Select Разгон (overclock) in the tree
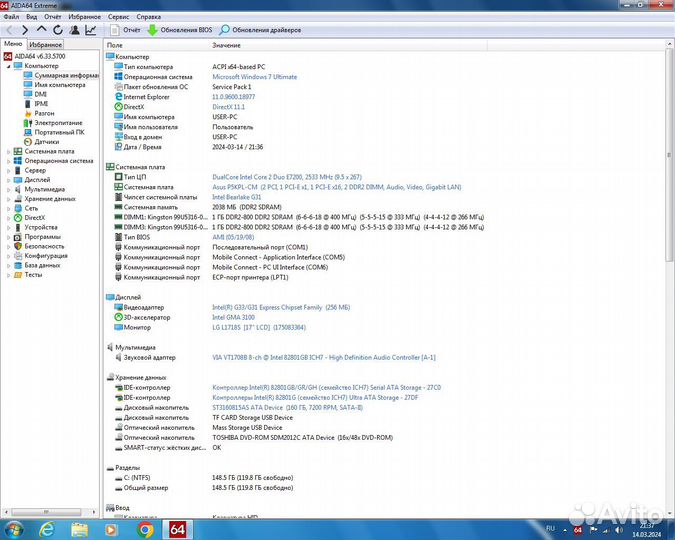The width and height of the screenshot is (675, 540). (44, 113)
